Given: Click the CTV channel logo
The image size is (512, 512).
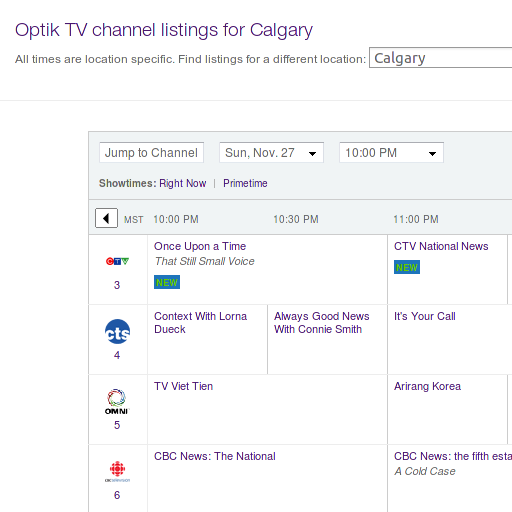Looking at the screenshot, I should [x=117, y=261].
